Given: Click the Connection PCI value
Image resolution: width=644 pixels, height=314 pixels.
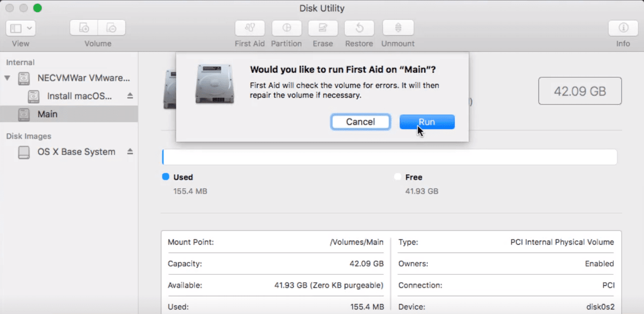Looking at the screenshot, I should 608,285.
